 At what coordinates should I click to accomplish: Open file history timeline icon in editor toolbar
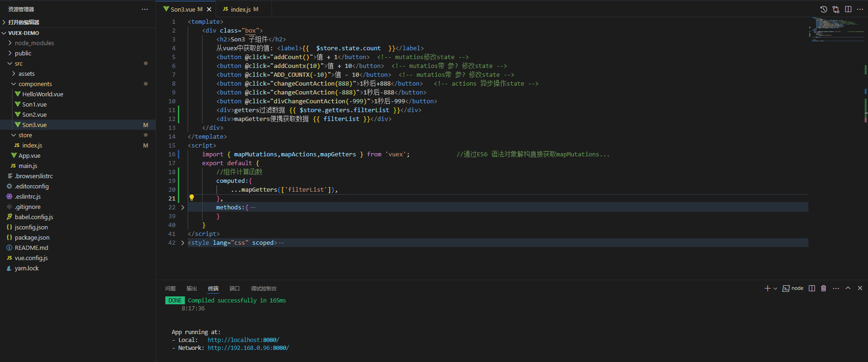click(823, 9)
